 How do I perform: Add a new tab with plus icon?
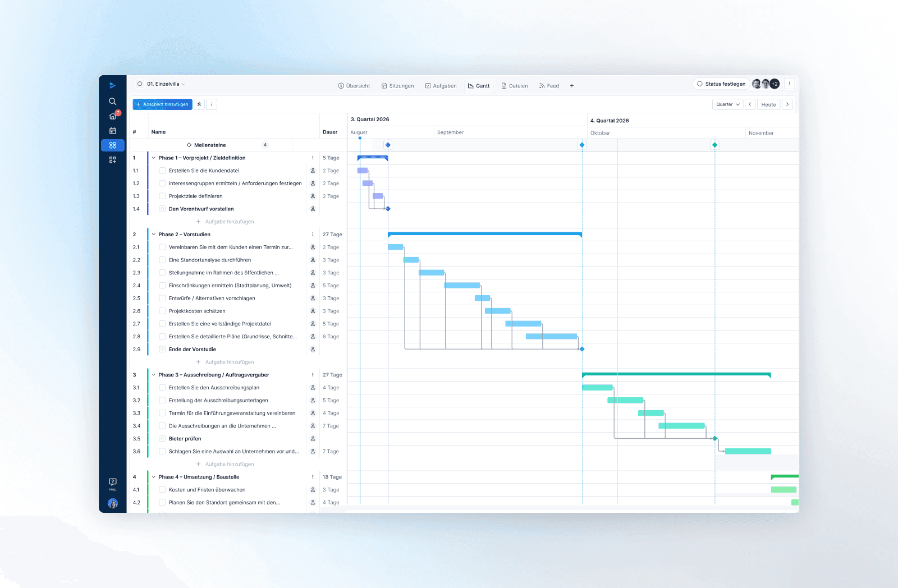click(572, 86)
